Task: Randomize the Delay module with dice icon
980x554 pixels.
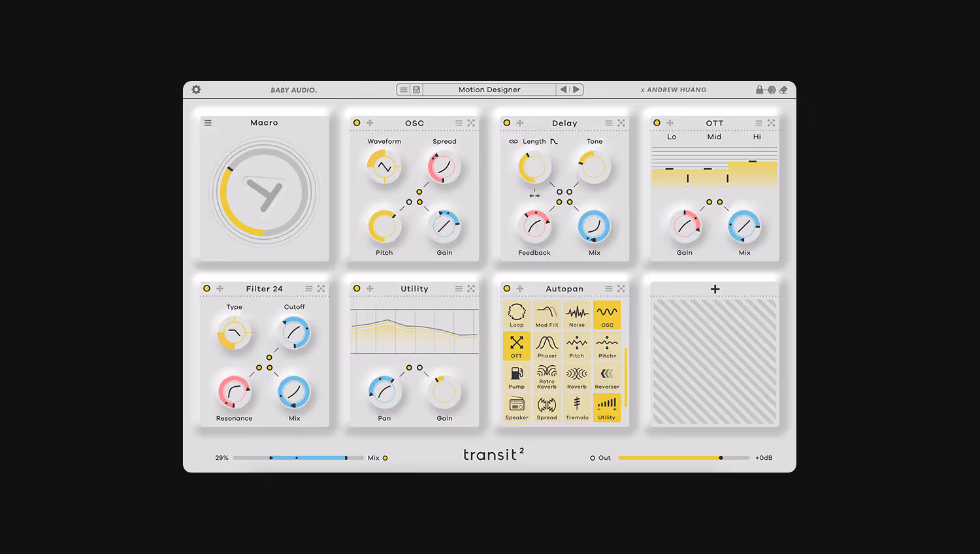Action: (621, 123)
